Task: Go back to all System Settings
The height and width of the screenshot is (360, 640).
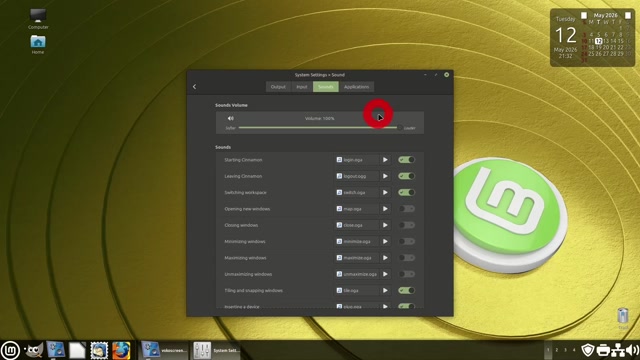Action: [194, 87]
